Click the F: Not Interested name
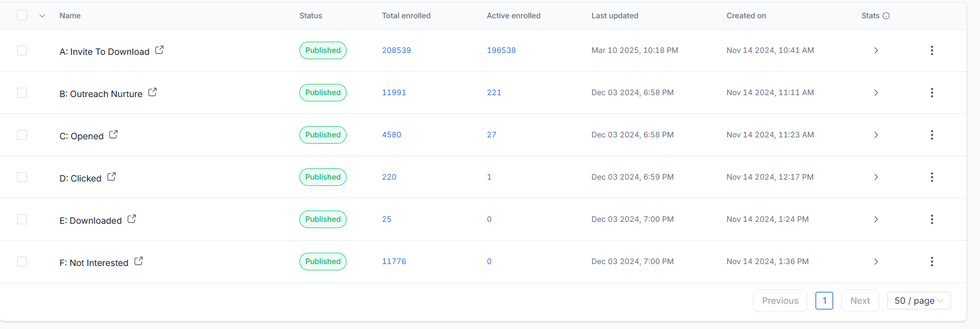This screenshot has height=329, width=980. (x=94, y=263)
